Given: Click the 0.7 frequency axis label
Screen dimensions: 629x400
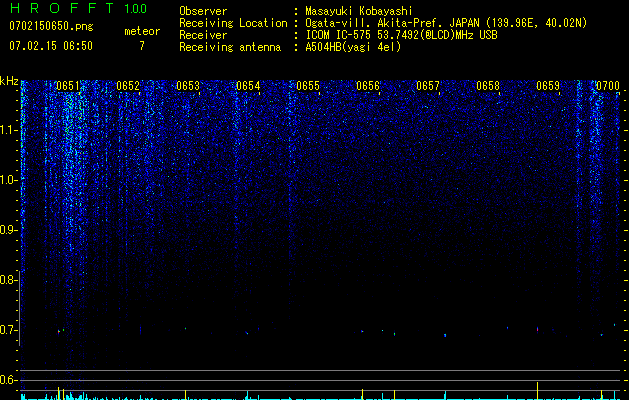Looking at the screenshot, I should [8, 330].
